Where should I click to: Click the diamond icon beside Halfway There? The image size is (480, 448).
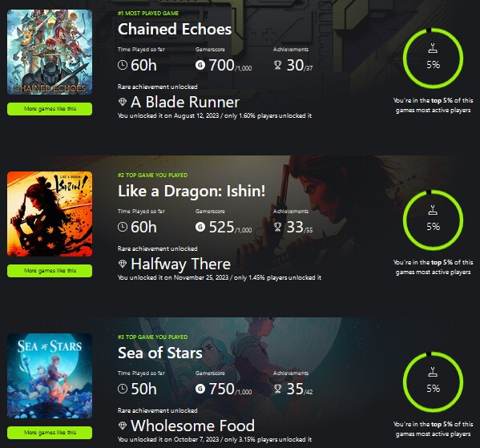(x=123, y=264)
